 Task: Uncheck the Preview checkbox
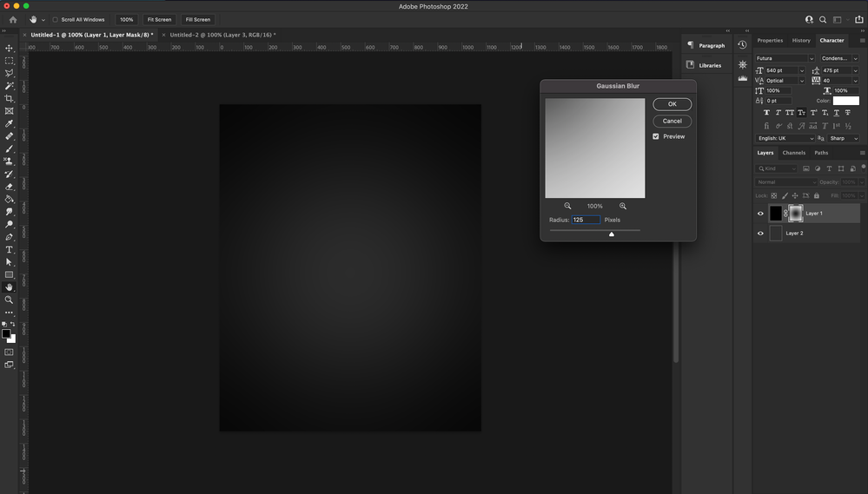(x=656, y=136)
